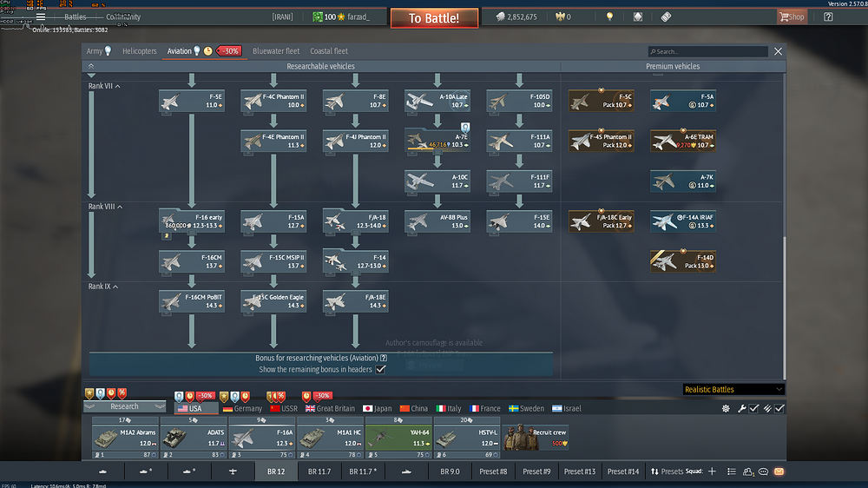Collapse Rank IX section
Image resolution: width=868 pixels, height=488 pixels.
[x=103, y=287]
